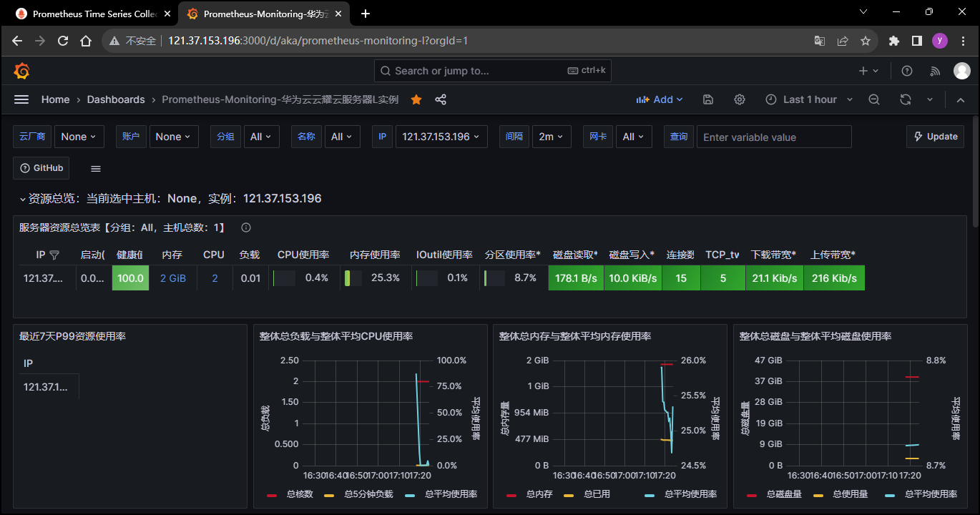Click the 178.1 B/s disk read cell
The width and height of the screenshot is (980, 515).
click(x=576, y=278)
